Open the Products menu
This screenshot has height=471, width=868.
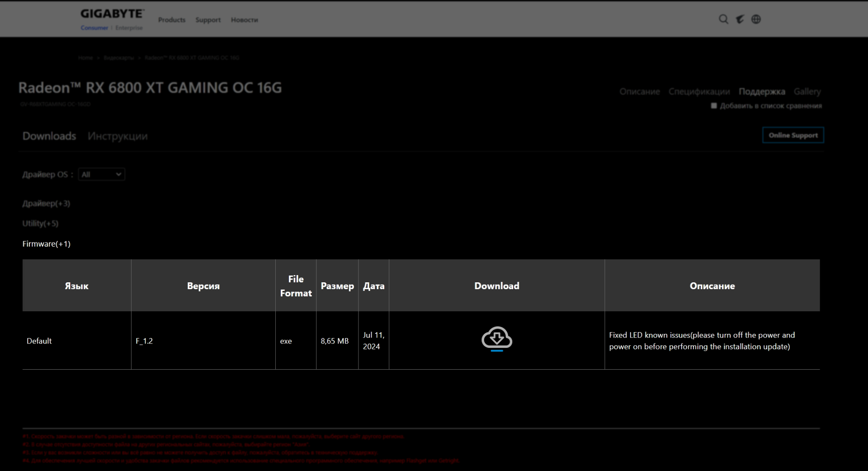pyautogui.click(x=172, y=20)
